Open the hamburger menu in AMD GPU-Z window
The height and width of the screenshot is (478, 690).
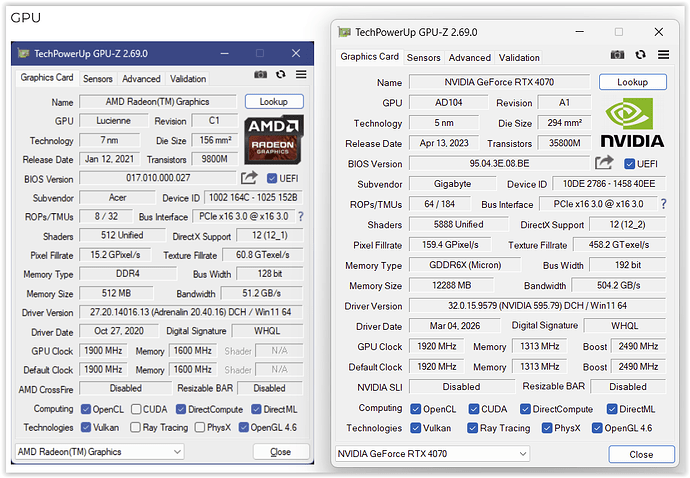[x=301, y=74]
